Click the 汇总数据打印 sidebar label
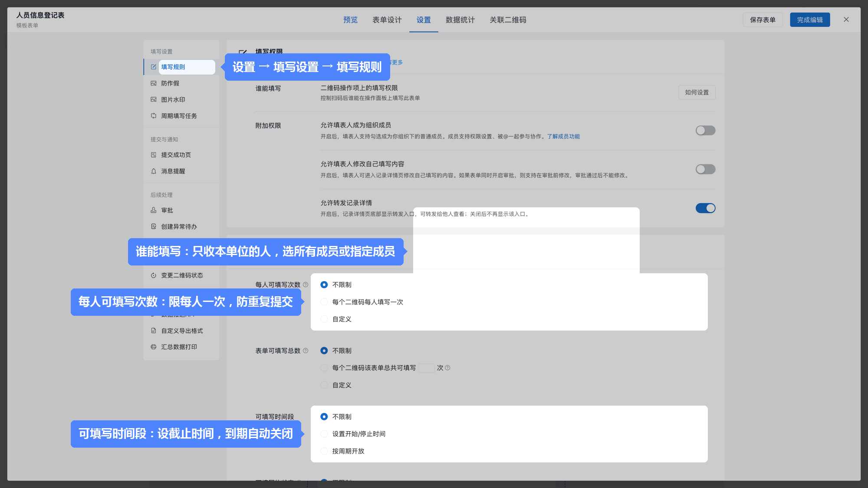868x488 pixels. [x=179, y=347]
